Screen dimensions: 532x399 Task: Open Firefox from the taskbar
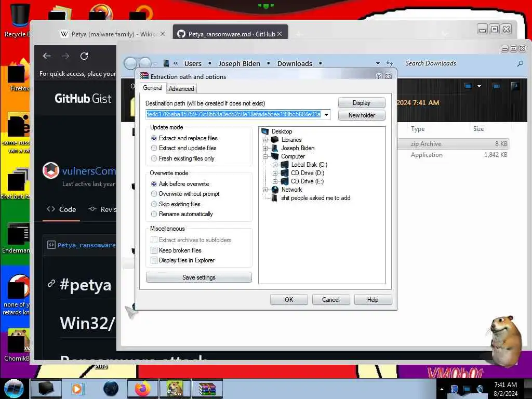click(143, 389)
